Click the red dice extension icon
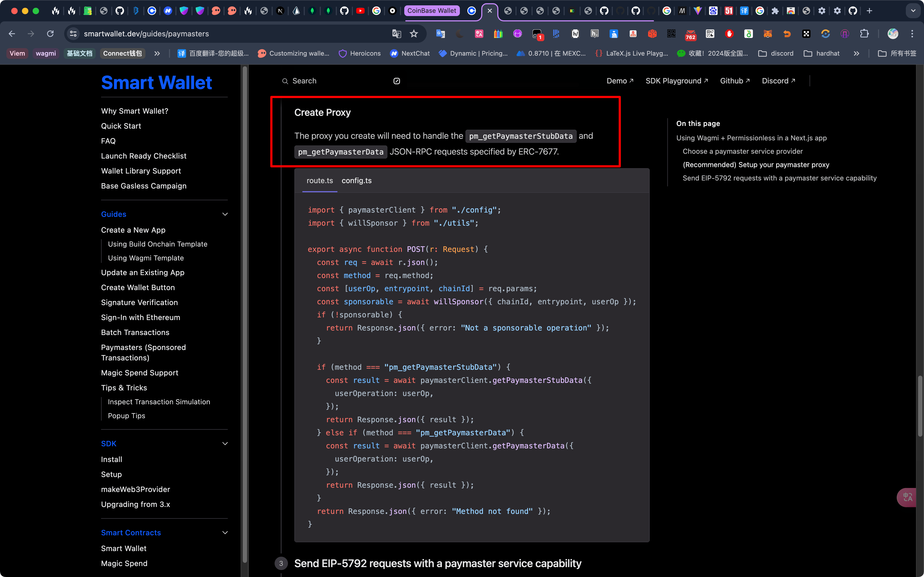 point(652,34)
